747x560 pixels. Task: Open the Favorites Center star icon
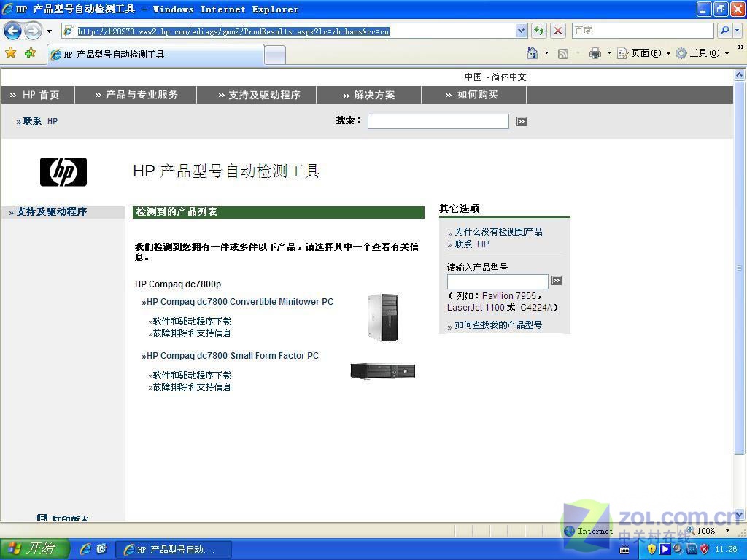click(x=10, y=52)
